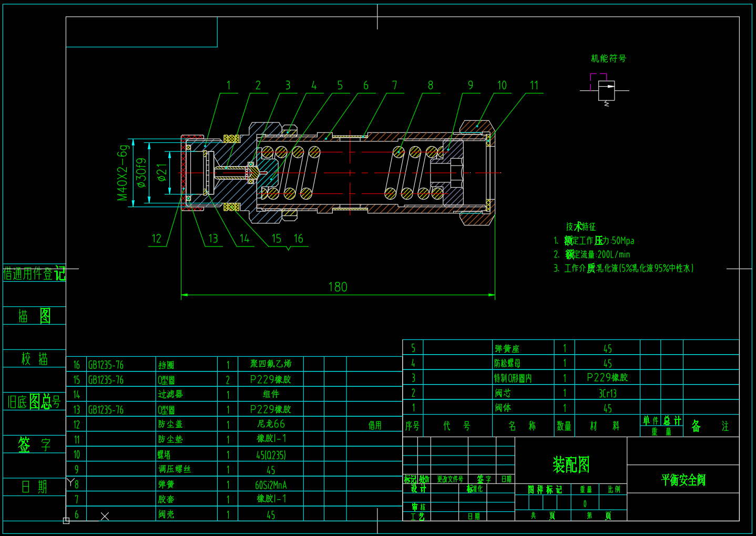Click the '日期' label in left margin
Viewport: 756px width, 536px height.
(34, 487)
